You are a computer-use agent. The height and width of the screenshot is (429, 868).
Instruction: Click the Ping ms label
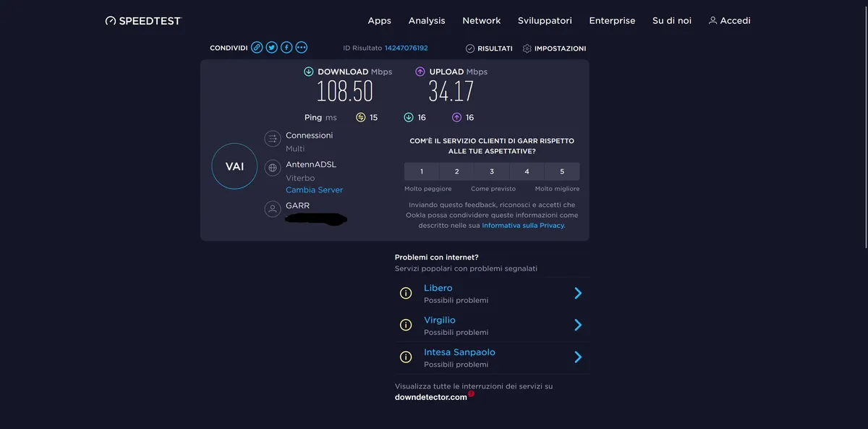click(x=320, y=117)
